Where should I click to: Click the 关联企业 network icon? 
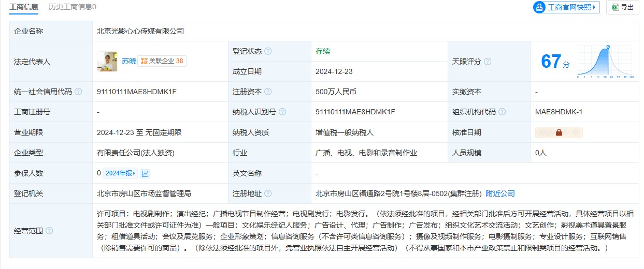point(144,61)
